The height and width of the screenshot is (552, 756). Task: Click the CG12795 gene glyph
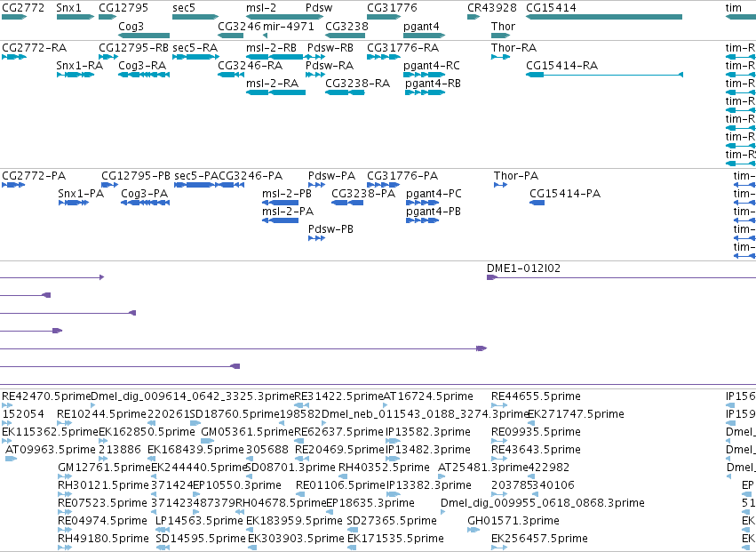[x=108, y=17]
